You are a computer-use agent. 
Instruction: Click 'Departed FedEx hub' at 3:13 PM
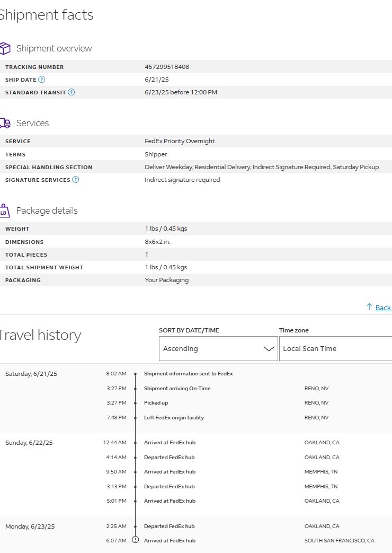click(169, 486)
